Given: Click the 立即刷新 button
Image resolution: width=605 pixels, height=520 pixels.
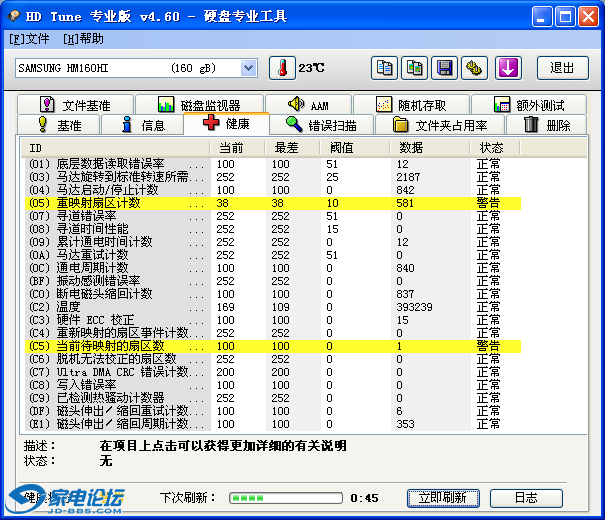Looking at the screenshot, I should 443,497.
